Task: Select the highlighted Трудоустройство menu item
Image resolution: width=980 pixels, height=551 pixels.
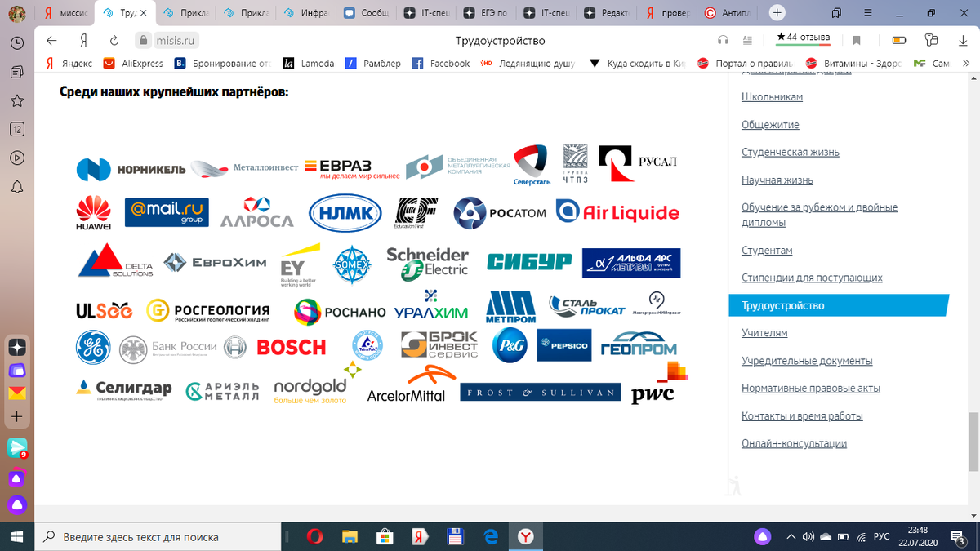Action: (x=839, y=305)
